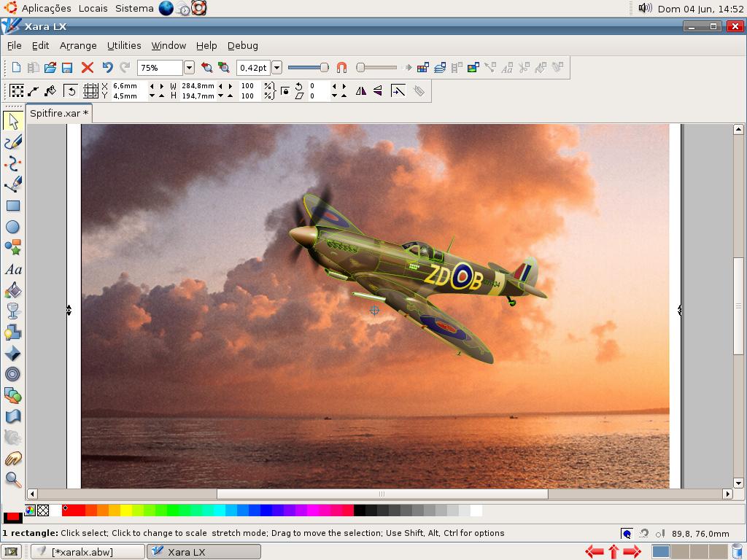The width and height of the screenshot is (747, 560).
Task: Switch to the xaralx.abw taskbar window
Action: pos(88,552)
